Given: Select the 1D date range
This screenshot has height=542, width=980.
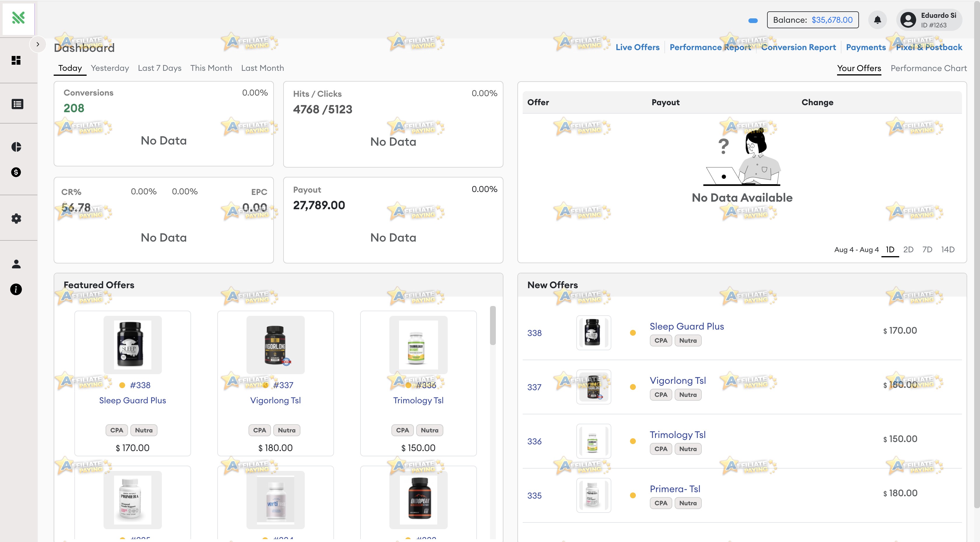Looking at the screenshot, I should coord(890,250).
